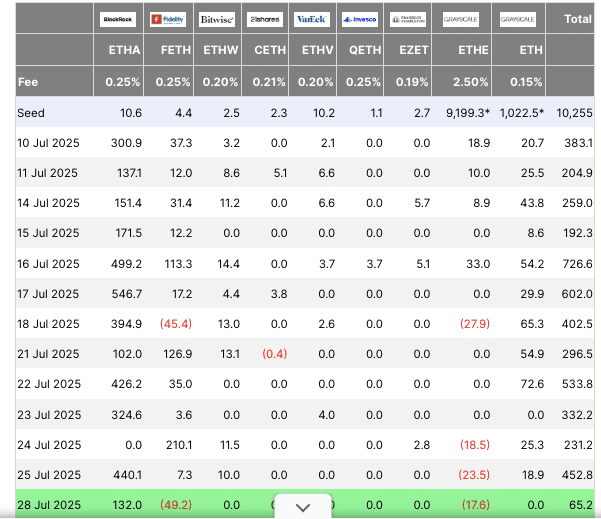601x519 pixels.
Task: Click the Total column header
Action: point(577,19)
